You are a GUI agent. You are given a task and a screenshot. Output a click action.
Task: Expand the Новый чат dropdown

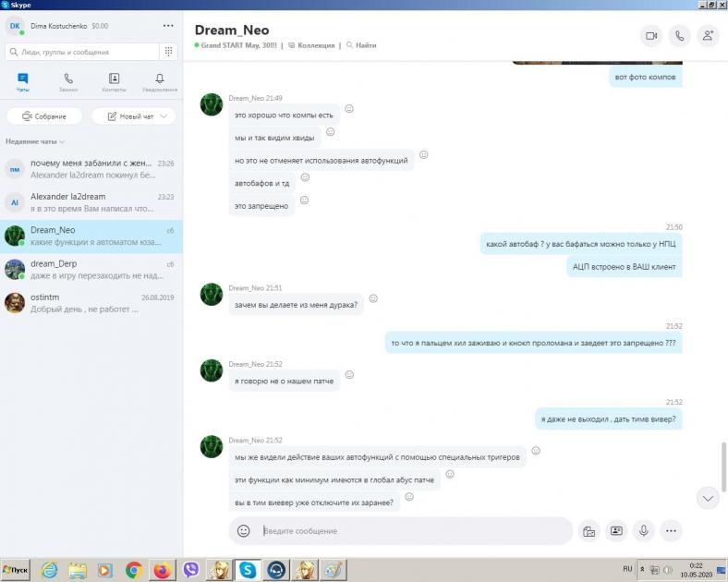[x=164, y=116]
